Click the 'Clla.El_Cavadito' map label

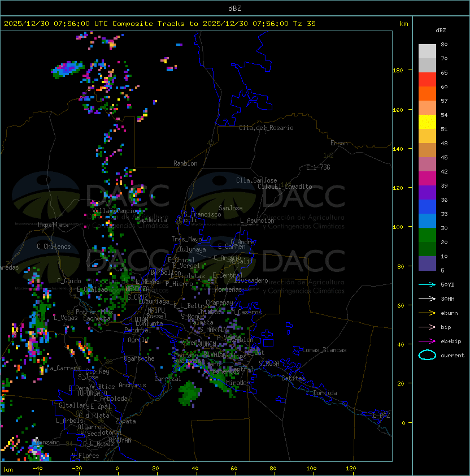(x=285, y=187)
